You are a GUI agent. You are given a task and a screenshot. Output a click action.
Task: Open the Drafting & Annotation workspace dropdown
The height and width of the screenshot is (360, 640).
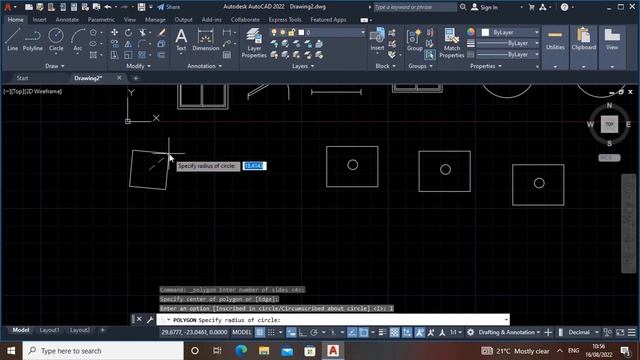508,333
